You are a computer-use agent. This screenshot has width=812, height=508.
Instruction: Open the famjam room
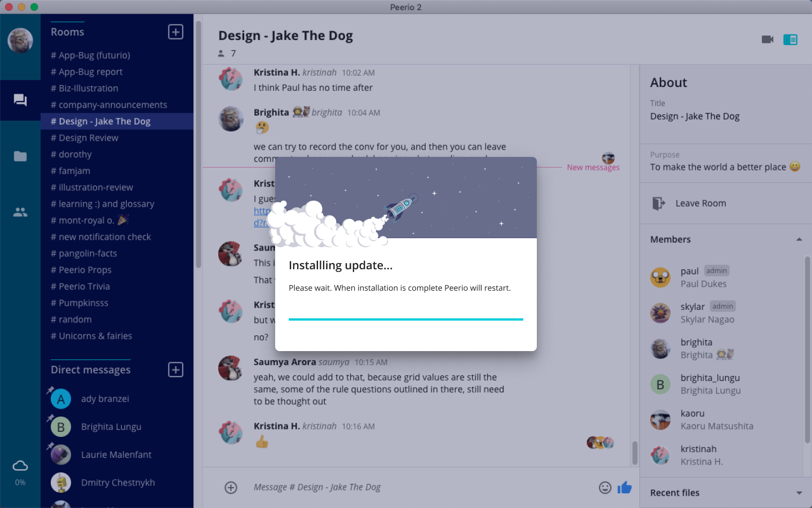(117, 171)
